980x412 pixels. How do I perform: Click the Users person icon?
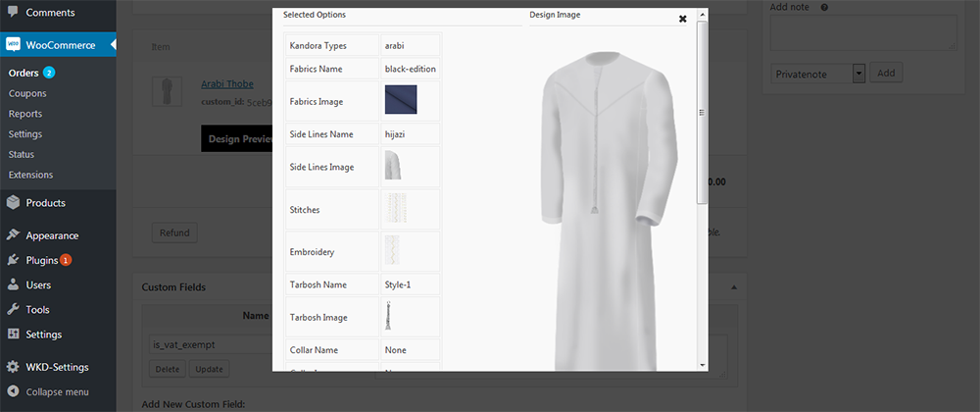[x=13, y=284]
